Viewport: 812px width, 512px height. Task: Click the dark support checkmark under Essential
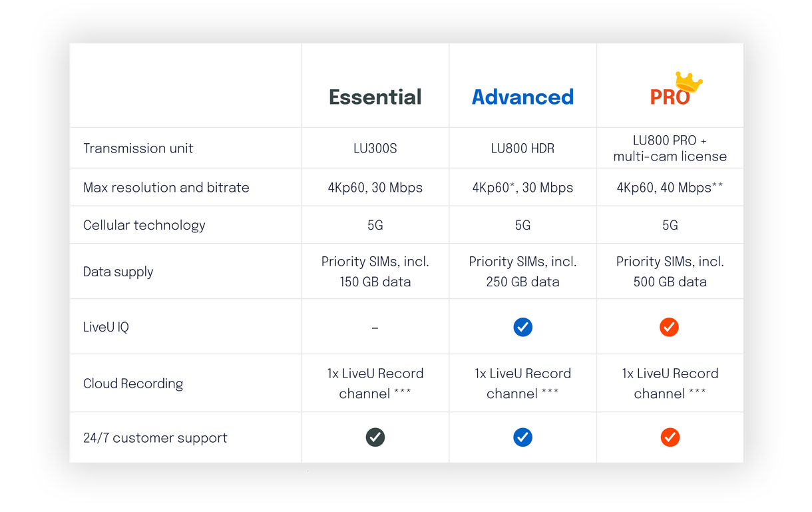375,437
